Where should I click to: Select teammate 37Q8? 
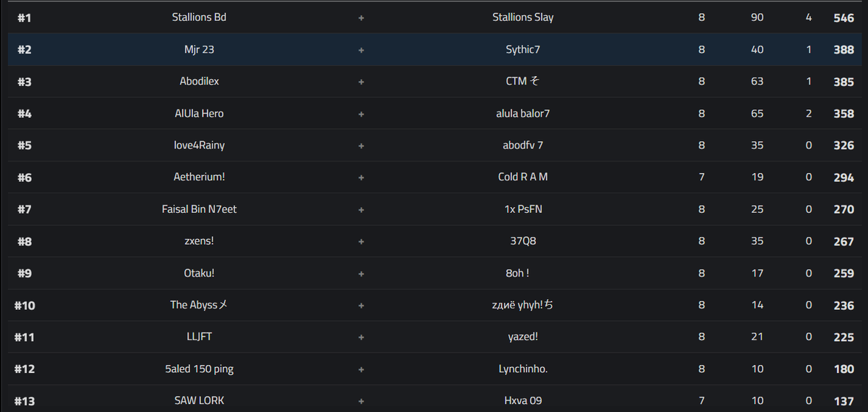pos(523,240)
